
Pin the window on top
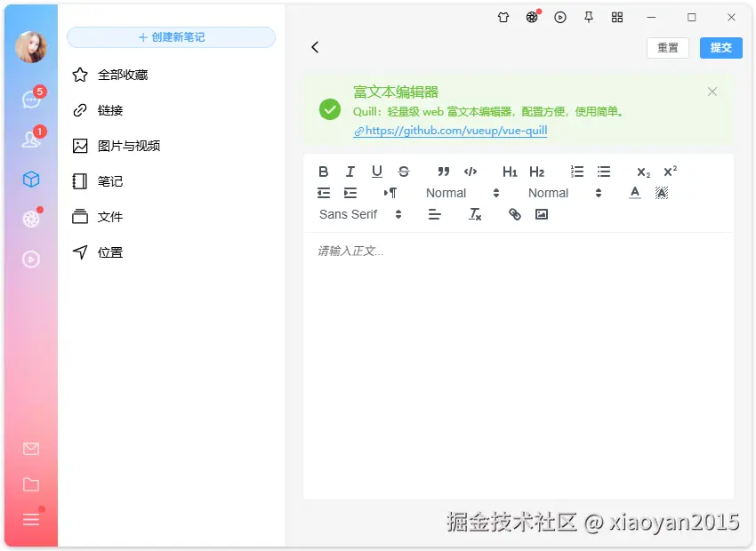coord(588,18)
